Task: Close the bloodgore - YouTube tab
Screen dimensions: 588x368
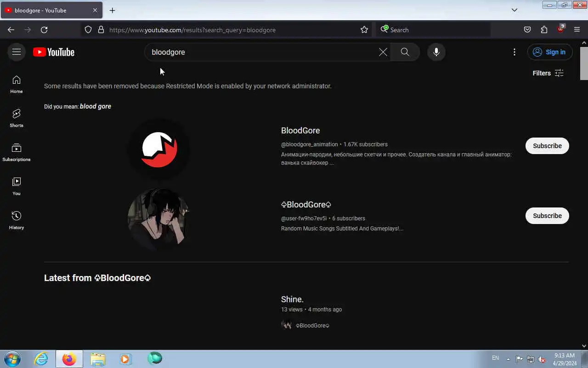Action: click(x=95, y=10)
